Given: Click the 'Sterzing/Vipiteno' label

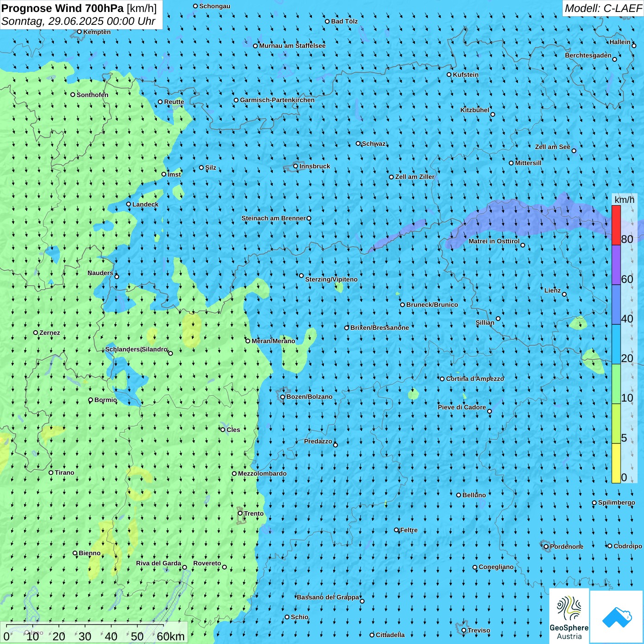Looking at the screenshot, I should coord(331,279).
